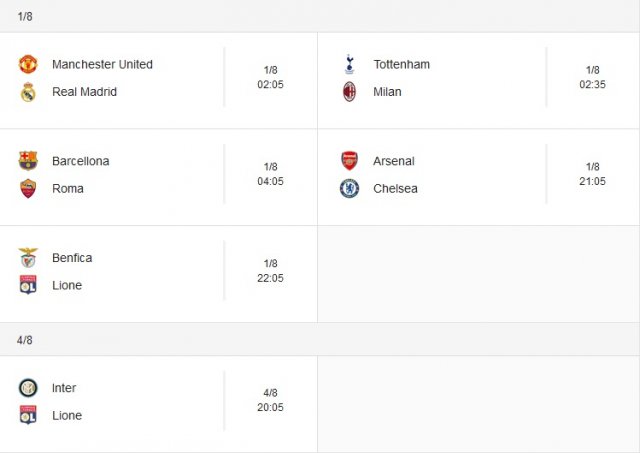Click the Lione logo under Inter

[28, 415]
